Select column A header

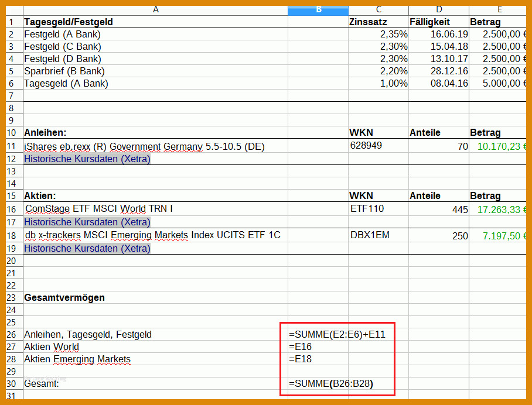(x=155, y=10)
